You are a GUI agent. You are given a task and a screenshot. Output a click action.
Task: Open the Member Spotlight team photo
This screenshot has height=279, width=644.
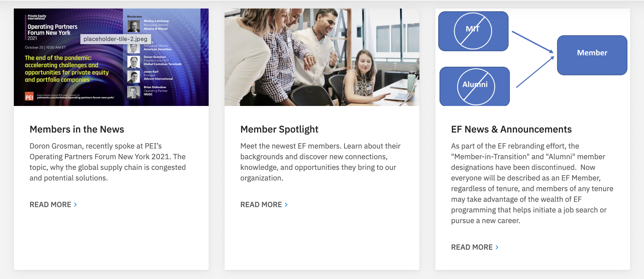coord(322,57)
